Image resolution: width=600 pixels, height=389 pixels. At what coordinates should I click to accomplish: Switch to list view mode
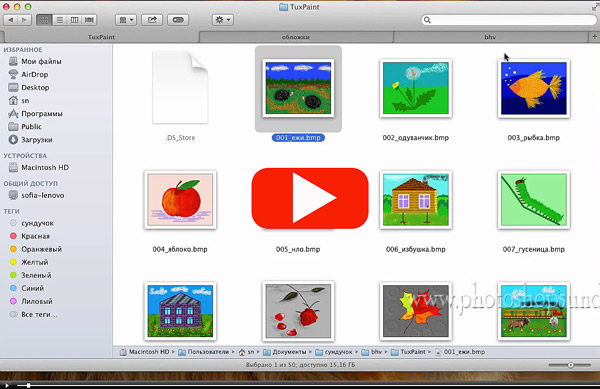click(60, 20)
